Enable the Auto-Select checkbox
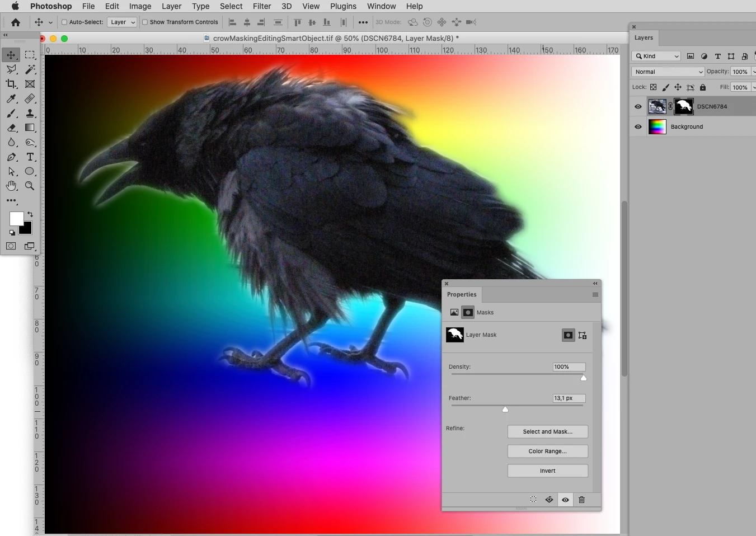Screen dimensions: 756x536 tap(64, 22)
